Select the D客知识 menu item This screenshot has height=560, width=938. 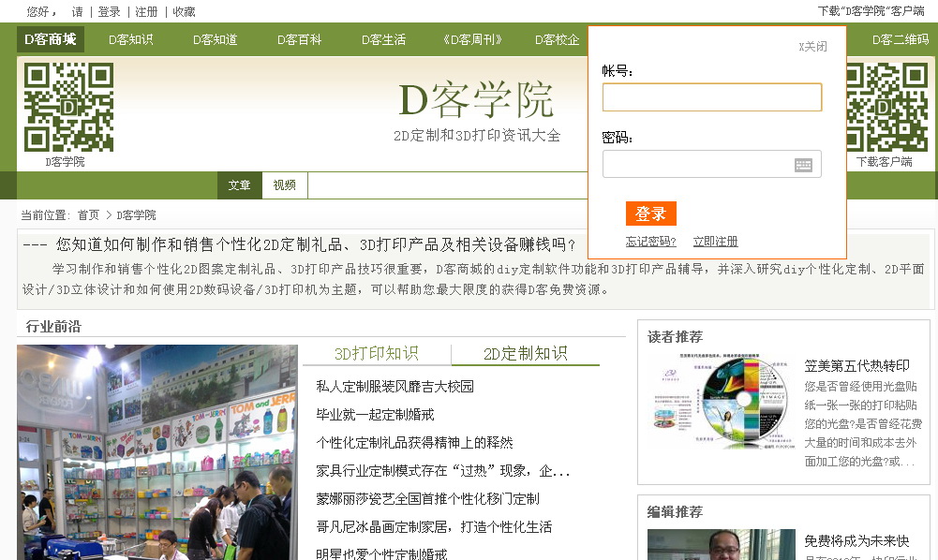click(x=130, y=39)
